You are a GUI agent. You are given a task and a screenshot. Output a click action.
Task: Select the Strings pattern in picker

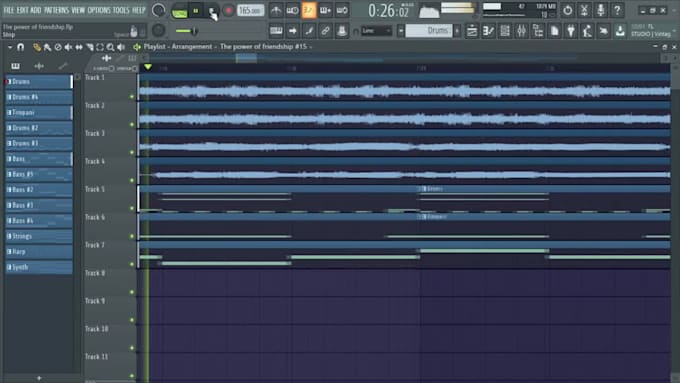pos(39,236)
